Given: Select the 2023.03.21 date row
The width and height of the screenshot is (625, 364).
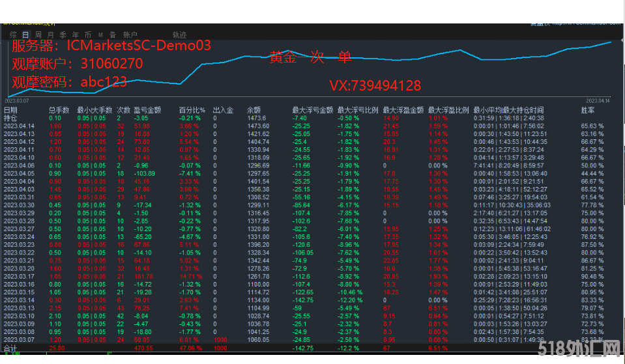Looking at the screenshot, I should 19,260.
